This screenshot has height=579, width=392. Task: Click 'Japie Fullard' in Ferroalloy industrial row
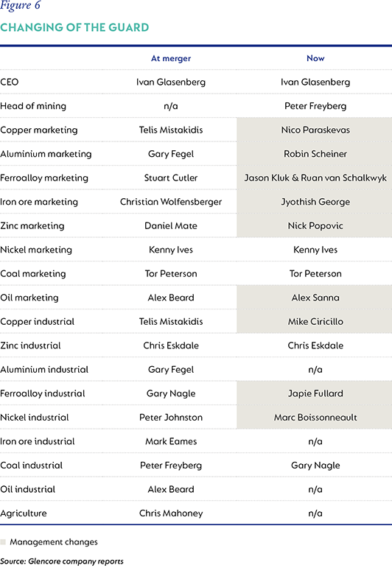pos(315,393)
